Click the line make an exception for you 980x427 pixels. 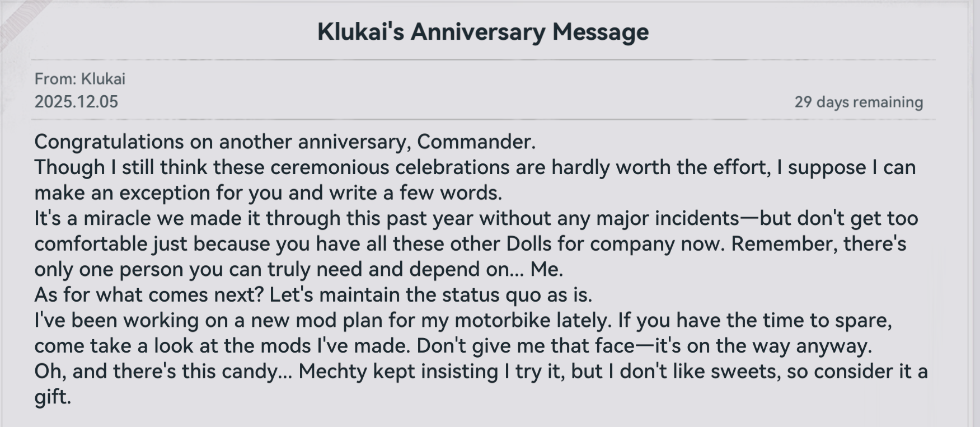tap(268, 193)
